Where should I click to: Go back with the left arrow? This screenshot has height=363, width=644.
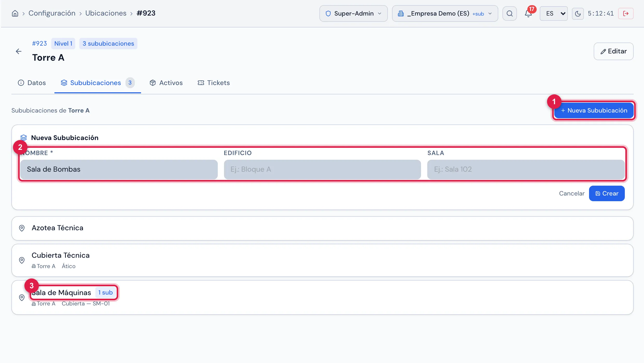pyautogui.click(x=19, y=51)
